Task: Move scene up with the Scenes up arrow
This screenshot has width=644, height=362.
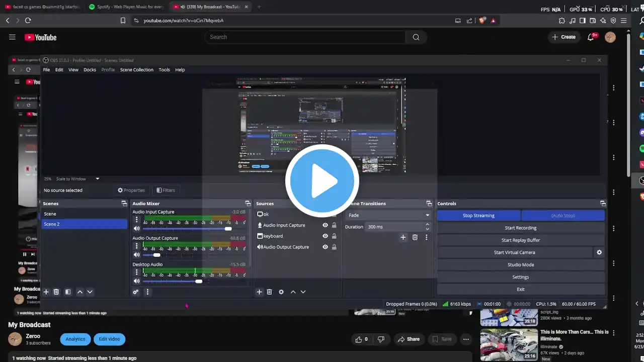Action: tap(79, 292)
